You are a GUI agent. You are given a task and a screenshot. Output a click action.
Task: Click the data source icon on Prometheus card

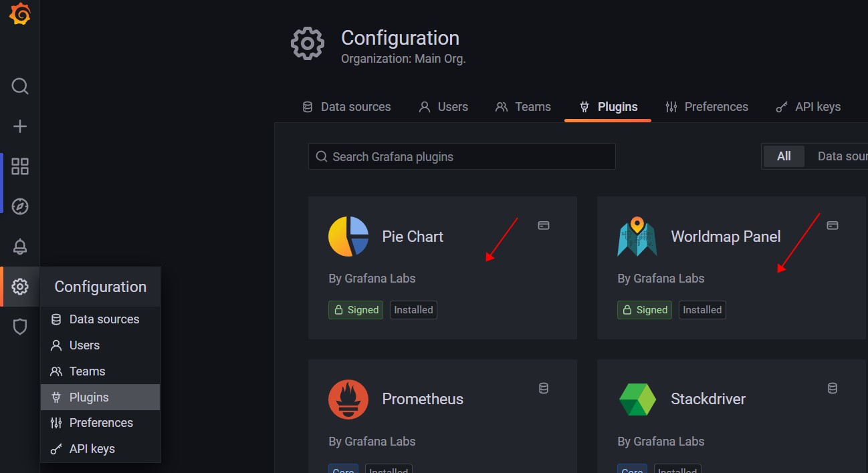tap(544, 388)
